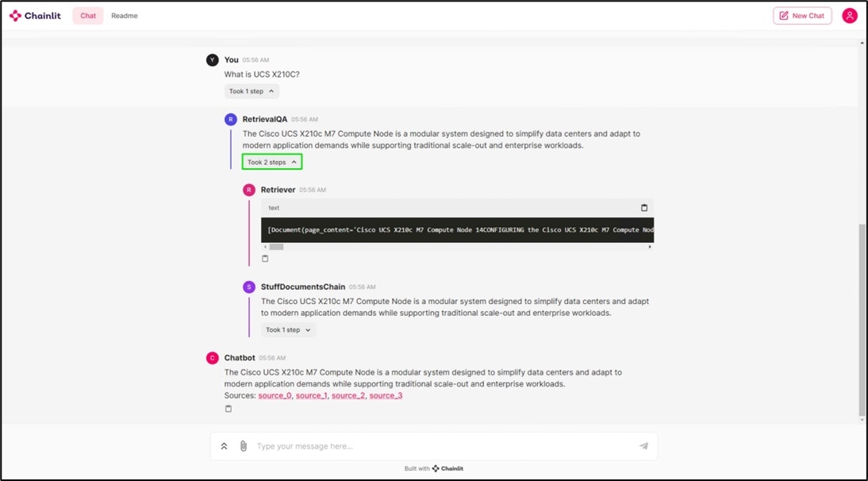Expand 'Took 1 step' under StuffDocumentsChain
Screen dimensions: 868x481
coord(289,330)
